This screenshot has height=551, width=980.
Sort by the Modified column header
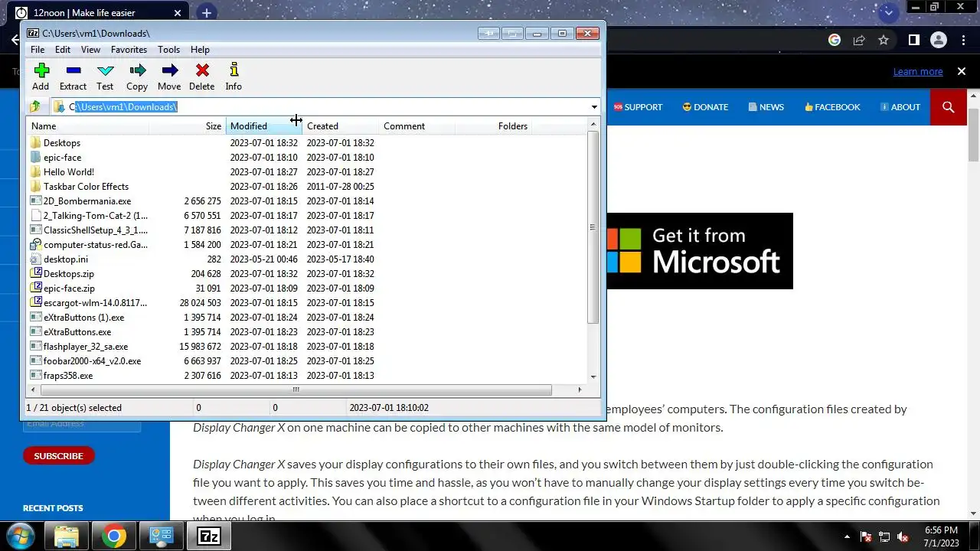[264, 126]
